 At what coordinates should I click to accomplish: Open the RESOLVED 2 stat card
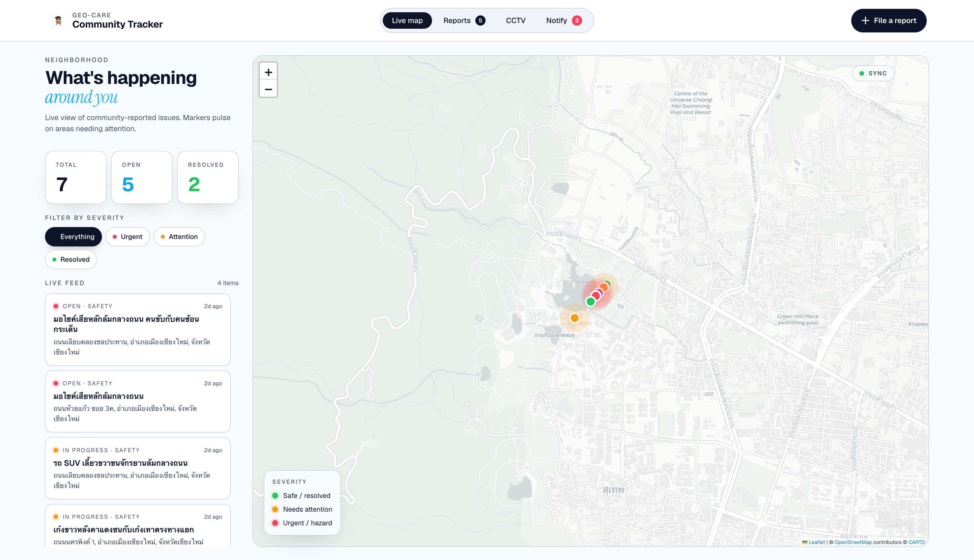pos(208,177)
